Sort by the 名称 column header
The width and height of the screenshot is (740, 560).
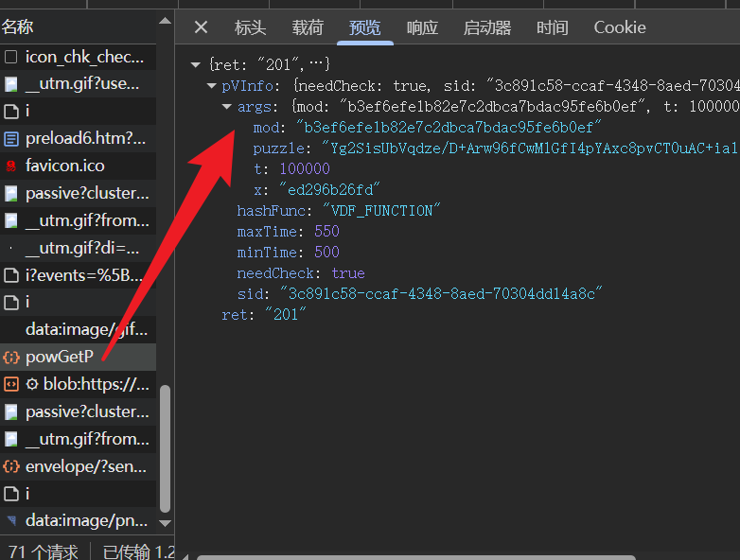pos(17,26)
